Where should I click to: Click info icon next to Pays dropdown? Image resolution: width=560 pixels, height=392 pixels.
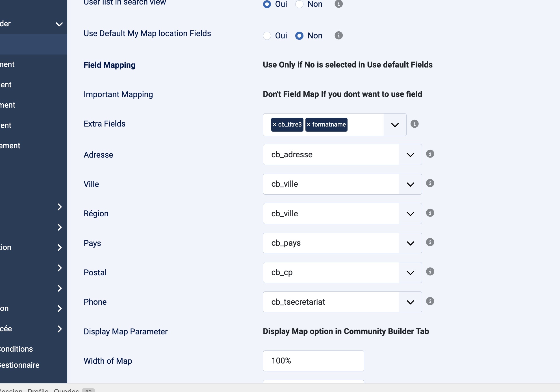[x=430, y=242]
